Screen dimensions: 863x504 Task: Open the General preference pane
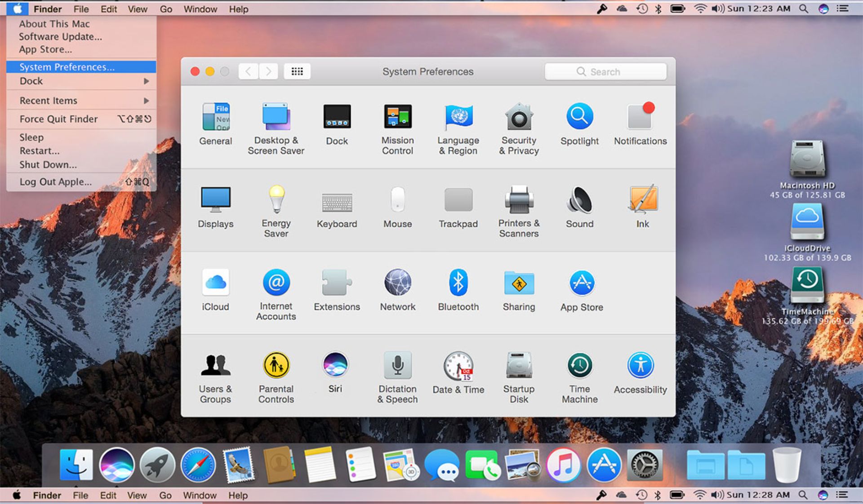[216, 124]
